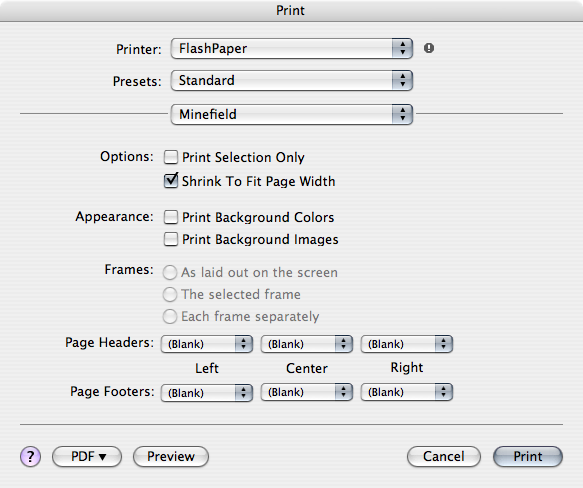Open the left Page Headers dropdown
The height and width of the screenshot is (488, 583).
pyautogui.click(x=207, y=344)
